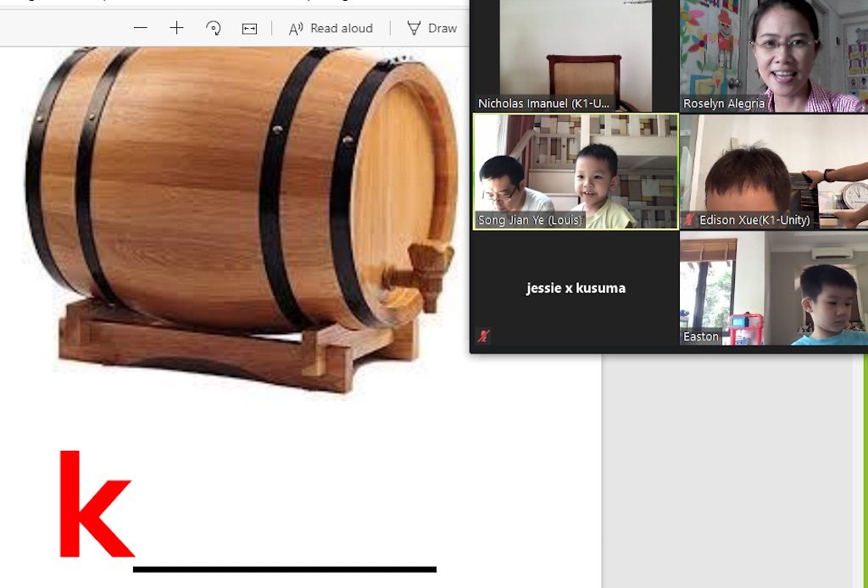Activate the Draw tool
This screenshot has width=868, height=588.
point(431,28)
